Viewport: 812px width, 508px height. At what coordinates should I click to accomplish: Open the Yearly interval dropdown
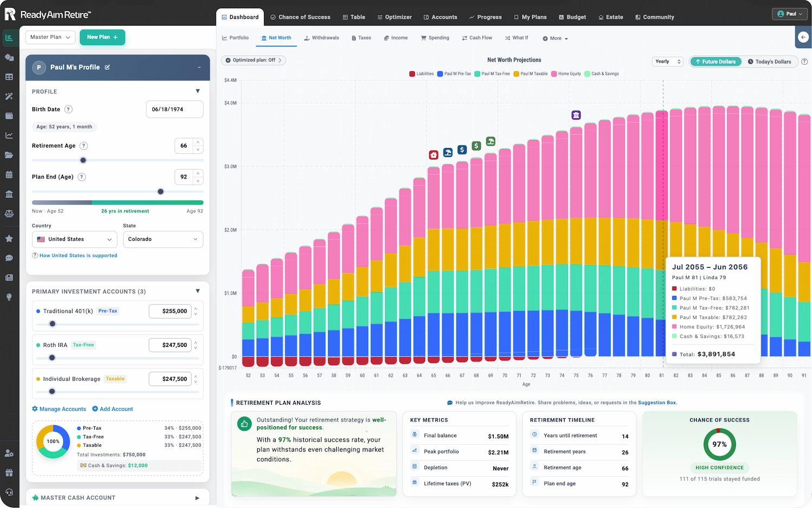tap(668, 62)
